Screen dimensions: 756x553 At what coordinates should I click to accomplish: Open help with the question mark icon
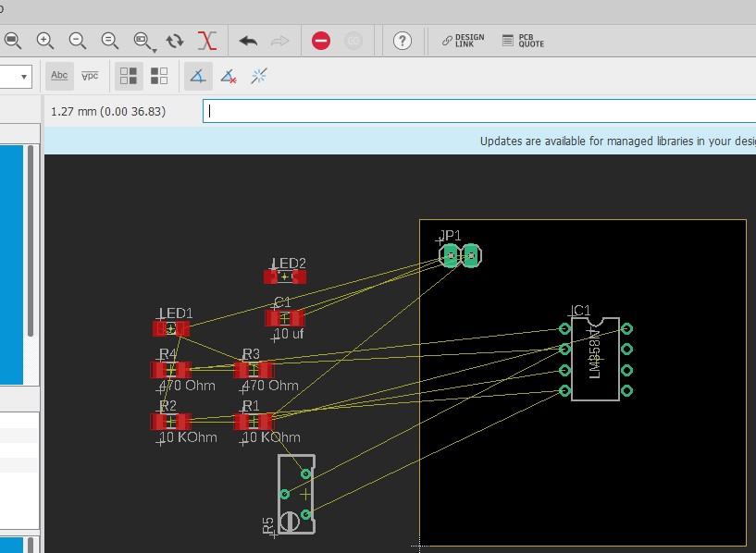(x=402, y=41)
